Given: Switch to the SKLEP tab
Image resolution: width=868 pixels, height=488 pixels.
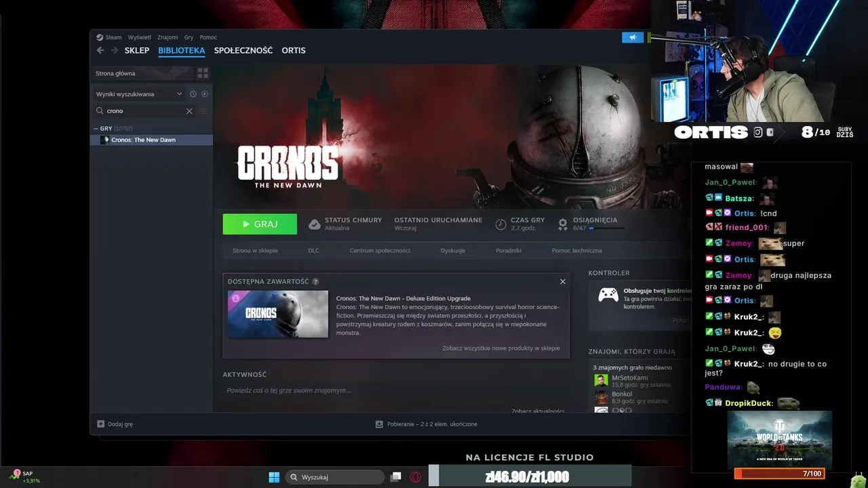Looking at the screenshot, I should coord(137,50).
